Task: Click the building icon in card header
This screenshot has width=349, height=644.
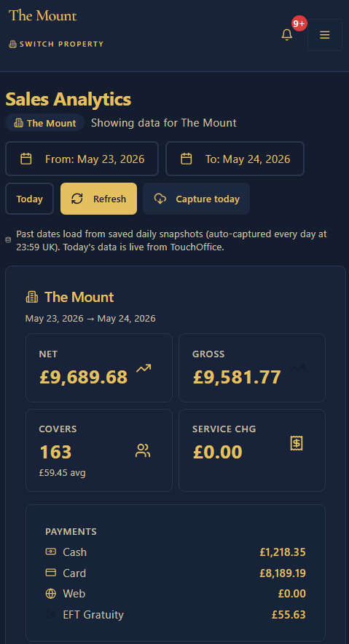Action: tap(32, 297)
